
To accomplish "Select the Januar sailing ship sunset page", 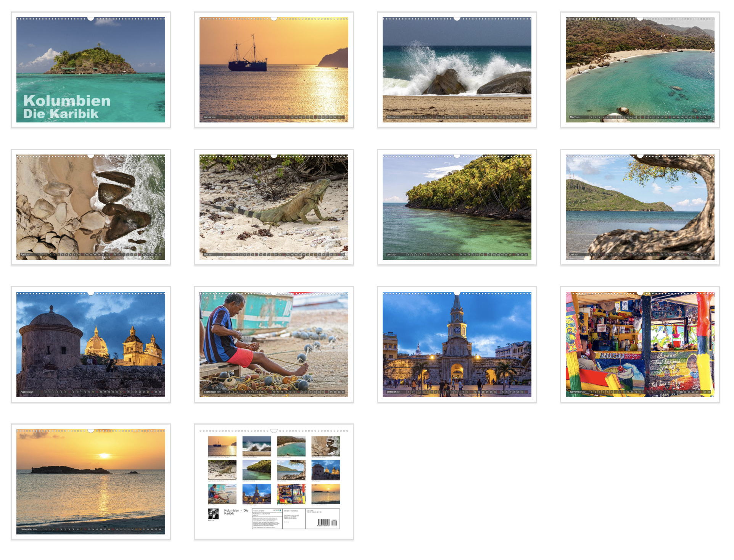I will click(274, 70).
